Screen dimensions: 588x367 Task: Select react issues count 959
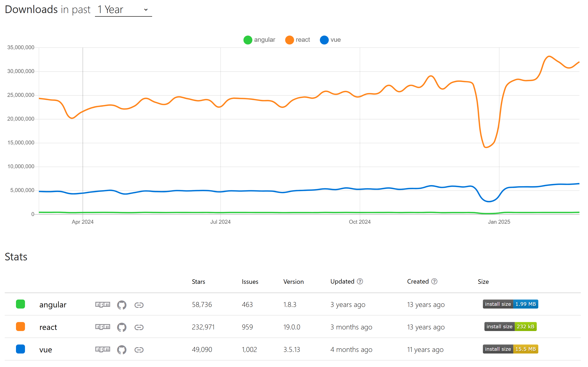tap(247, 327)
